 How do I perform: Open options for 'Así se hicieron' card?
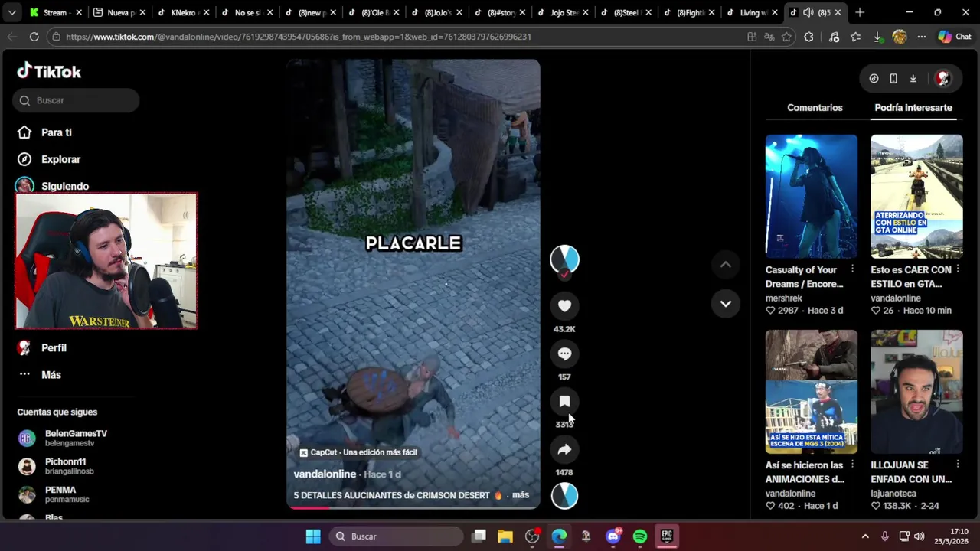852,465
